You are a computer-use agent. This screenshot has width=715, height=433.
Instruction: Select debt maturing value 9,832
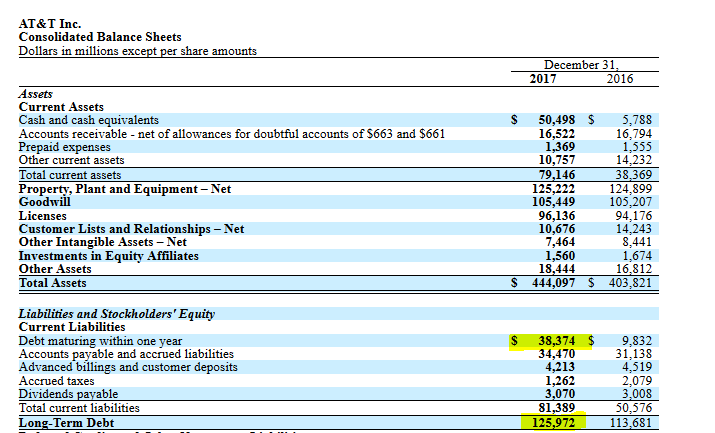point(637,341)
